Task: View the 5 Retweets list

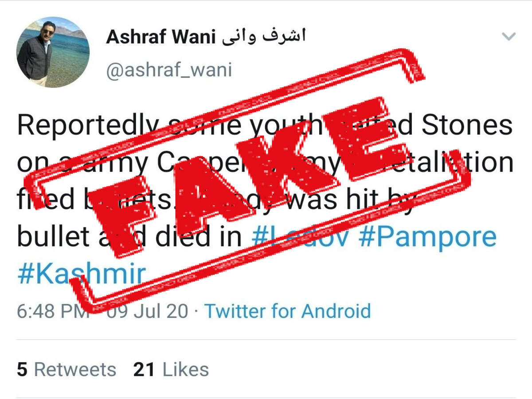Action: [x=66, y=369]
